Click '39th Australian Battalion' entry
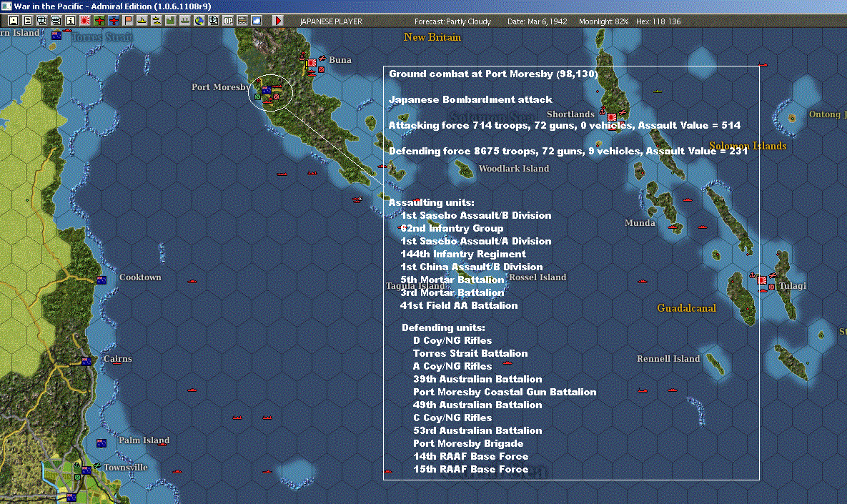847x504 pixels. pos(477,379)
